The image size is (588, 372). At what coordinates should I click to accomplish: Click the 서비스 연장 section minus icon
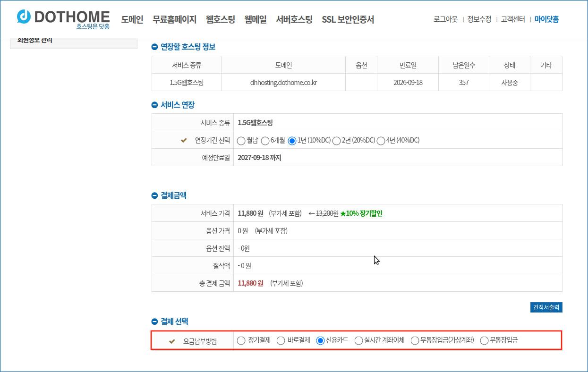(x=154, y=105)
